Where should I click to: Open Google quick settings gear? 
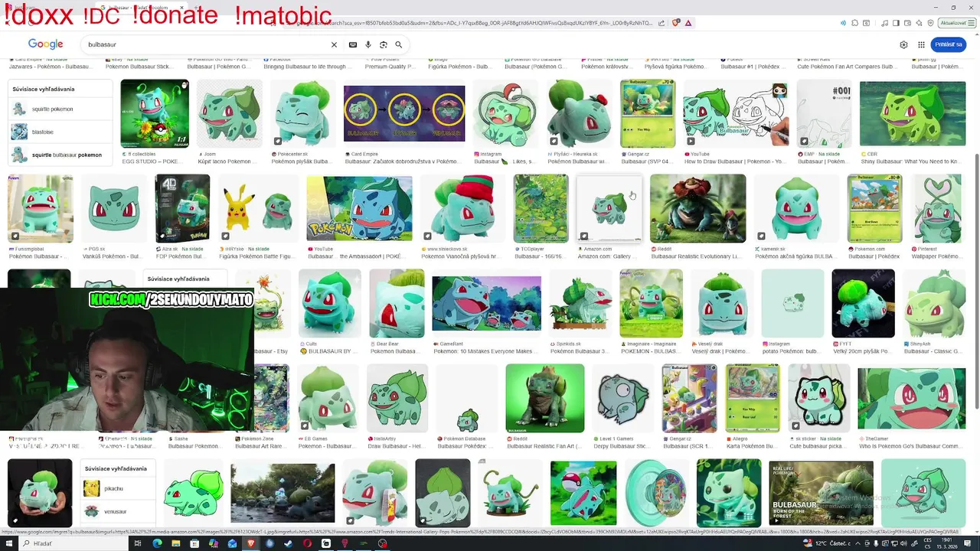903,44
